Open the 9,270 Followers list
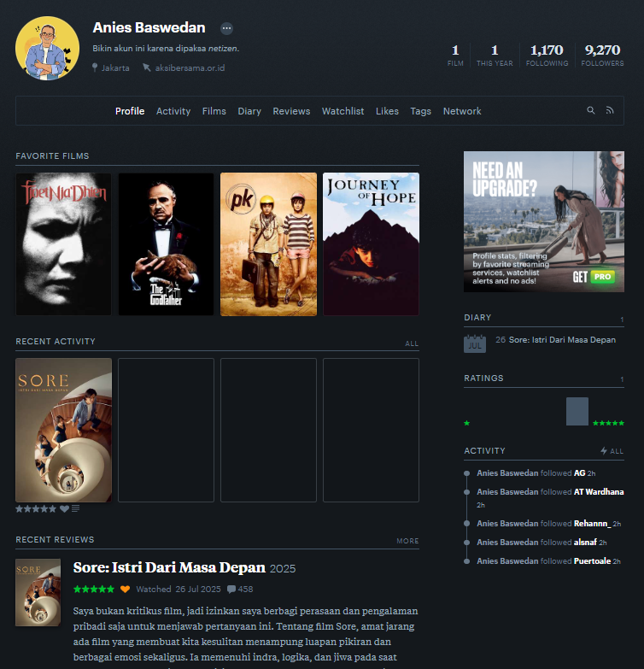This screenshot has width=644, height=669. pos(602,55)
